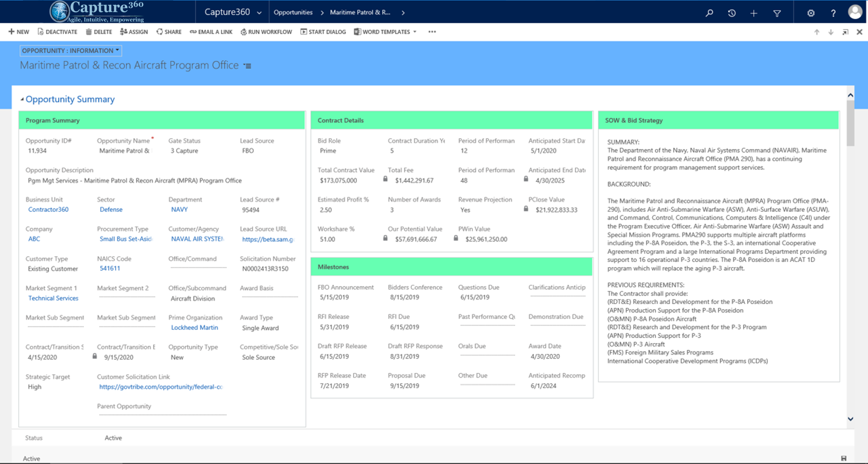Open the Capture360 app switcher dropdown

click(233, 12)
